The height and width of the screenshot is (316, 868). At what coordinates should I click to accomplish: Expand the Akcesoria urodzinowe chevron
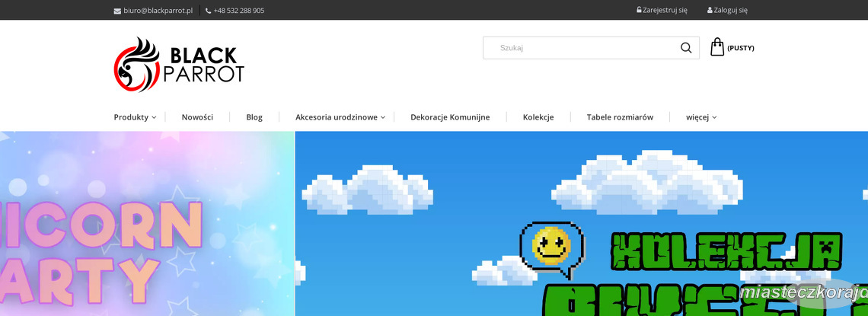coord(383,117)
